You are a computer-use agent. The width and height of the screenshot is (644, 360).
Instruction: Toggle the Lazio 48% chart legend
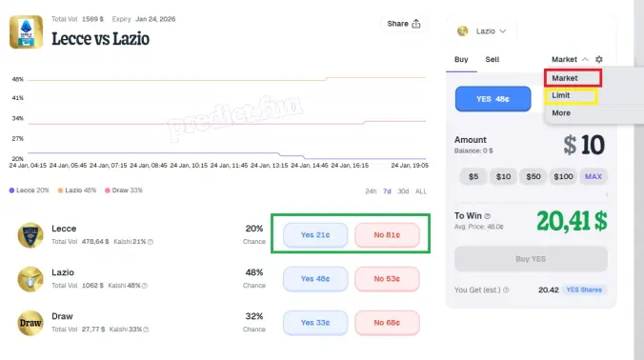click(77, 190)
